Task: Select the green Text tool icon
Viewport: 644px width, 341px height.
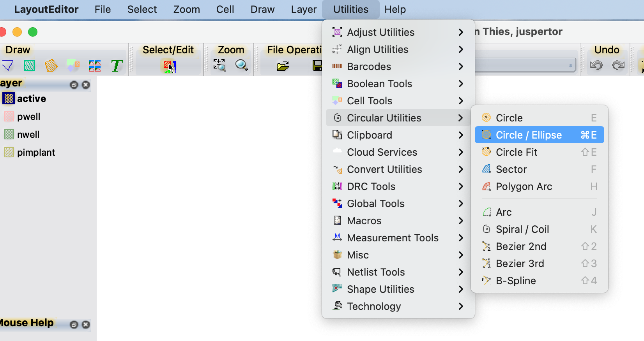Action: [x=117, y=65]
